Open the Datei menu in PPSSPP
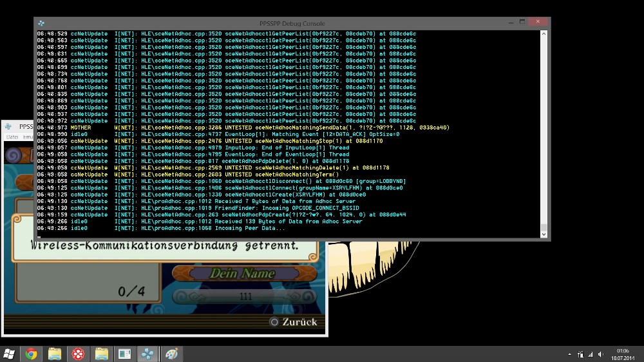644x362 pixels. (x=12, y=137)
